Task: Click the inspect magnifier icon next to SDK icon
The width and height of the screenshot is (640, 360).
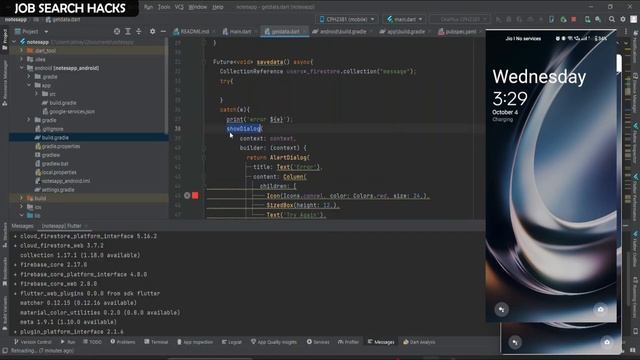Action: point(598,19)
